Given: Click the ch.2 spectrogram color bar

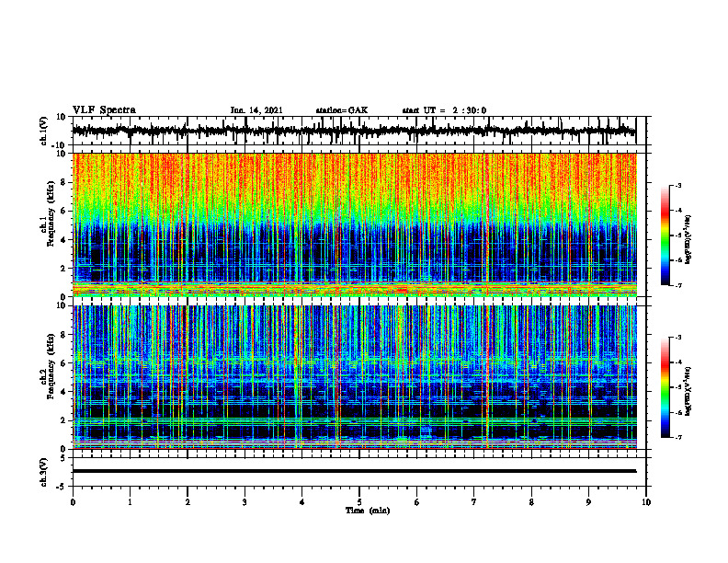Looking at the screenshot, I should [x=665, y=387].
